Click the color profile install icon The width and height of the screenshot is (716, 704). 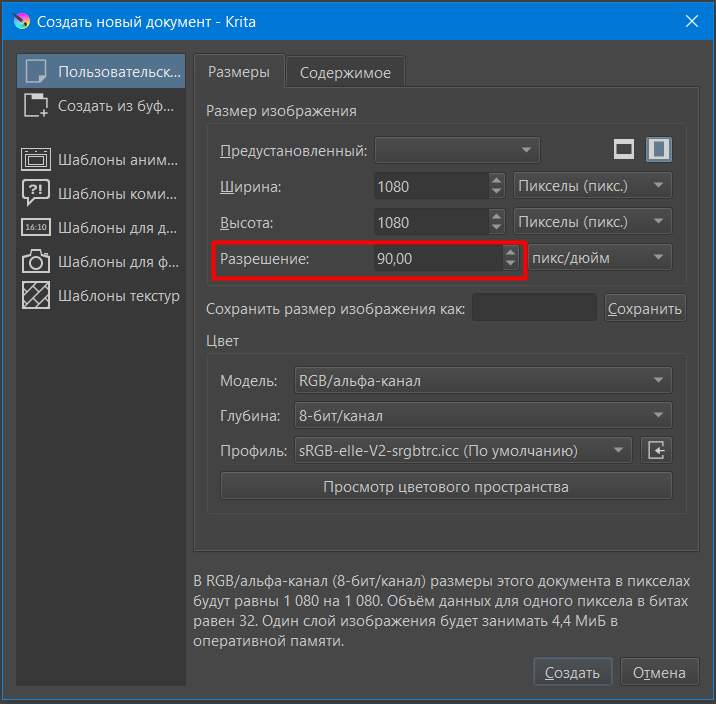pyautogui.click(x=657, y=450)
